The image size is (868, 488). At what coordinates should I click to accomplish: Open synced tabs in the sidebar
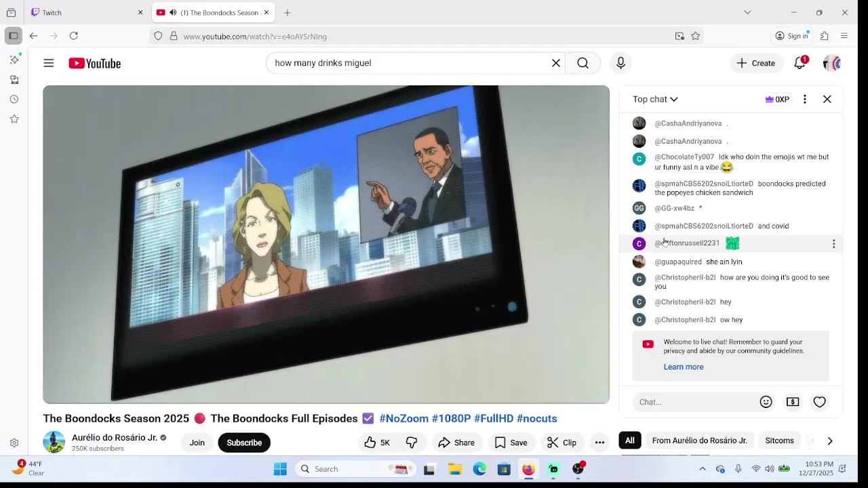click(14, 80)
